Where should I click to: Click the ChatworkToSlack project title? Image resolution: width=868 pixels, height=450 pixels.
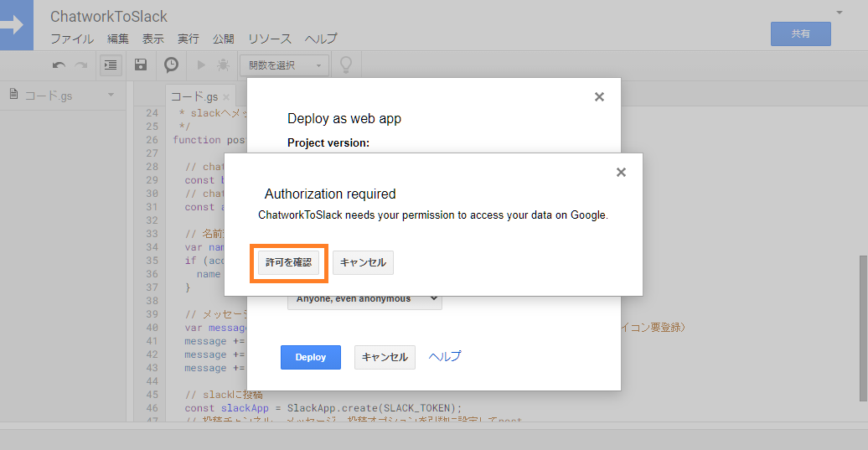click(x=109, y=17)
